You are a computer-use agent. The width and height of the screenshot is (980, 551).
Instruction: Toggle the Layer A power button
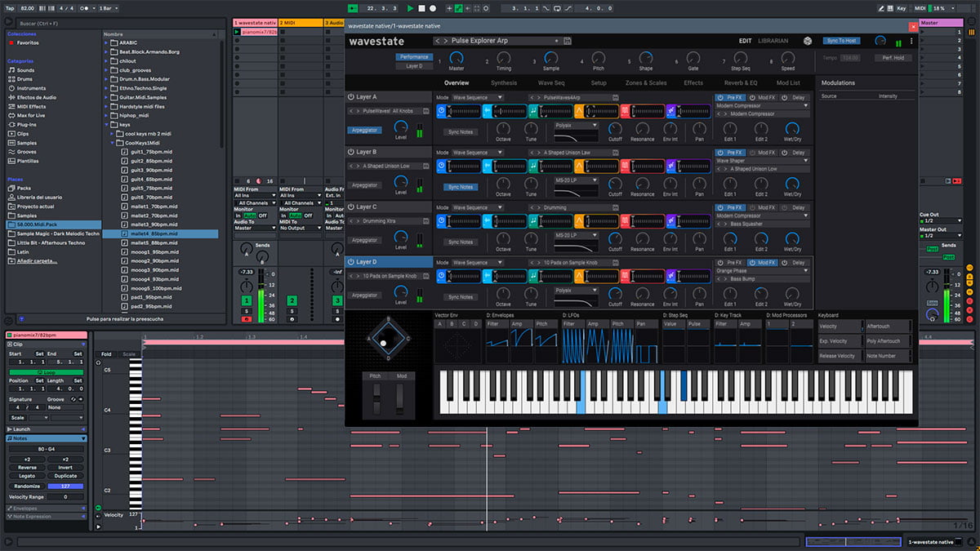click(350, 97)
